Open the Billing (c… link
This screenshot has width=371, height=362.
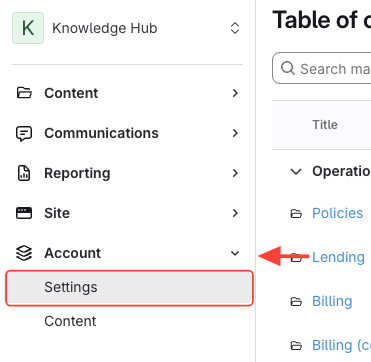(341, 345)
